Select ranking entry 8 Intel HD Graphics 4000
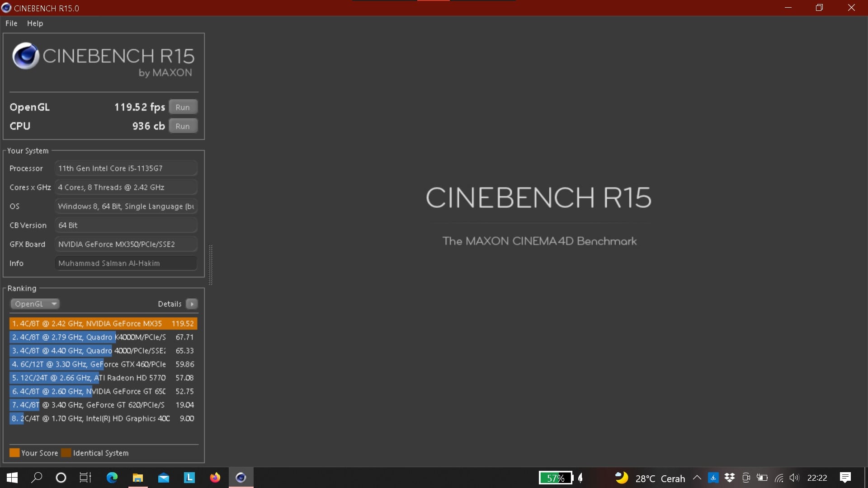 click(x=103, y=418)
